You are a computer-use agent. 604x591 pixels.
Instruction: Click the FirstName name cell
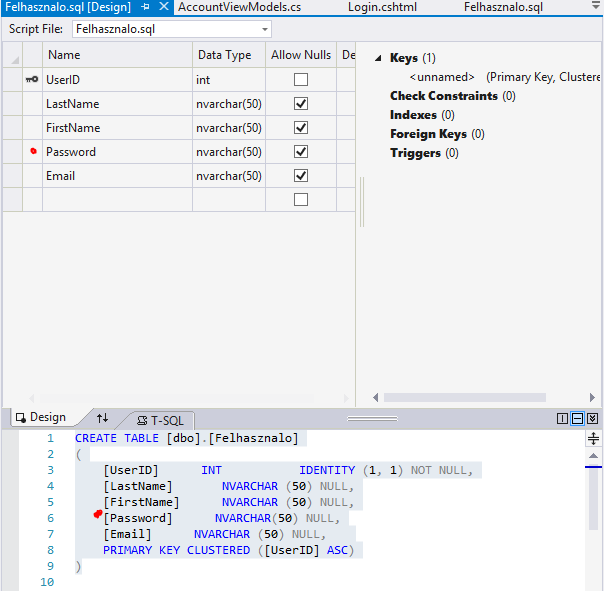(117, 128)
